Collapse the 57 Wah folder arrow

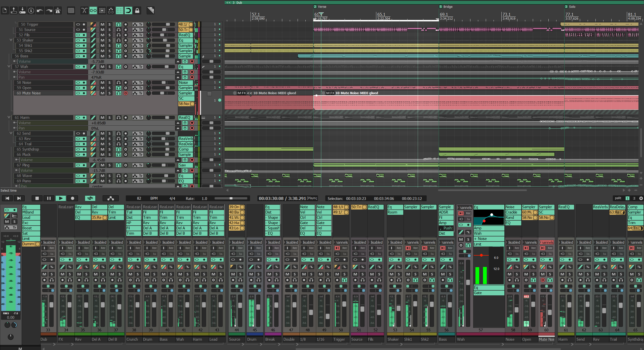9,66
